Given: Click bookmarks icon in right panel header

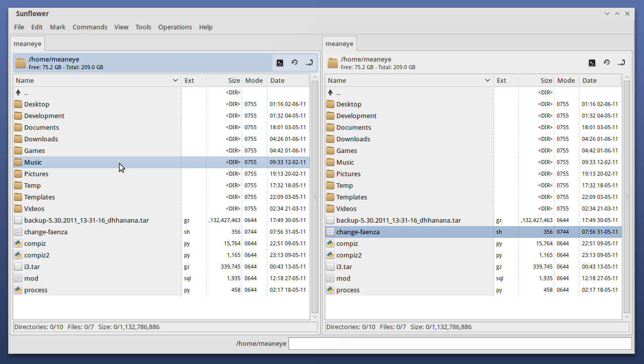Looking at the screenshot, I should coord(621,63).
